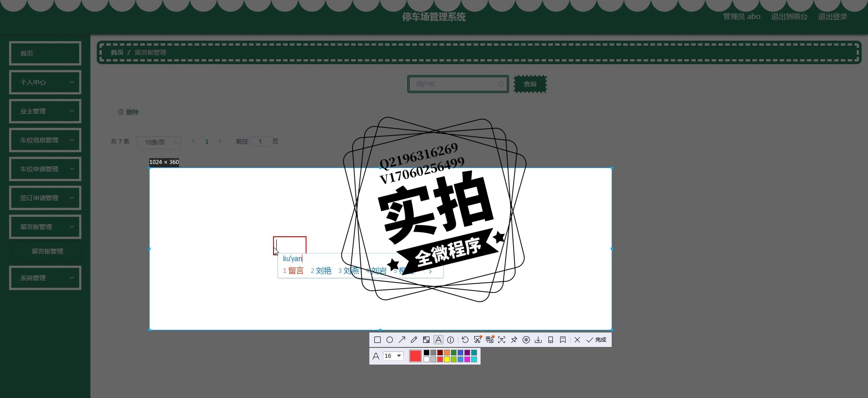Viewport: 868px width, 398px height.
Task: Expand the 车位申请管理 menu
Action: (45, 169)
